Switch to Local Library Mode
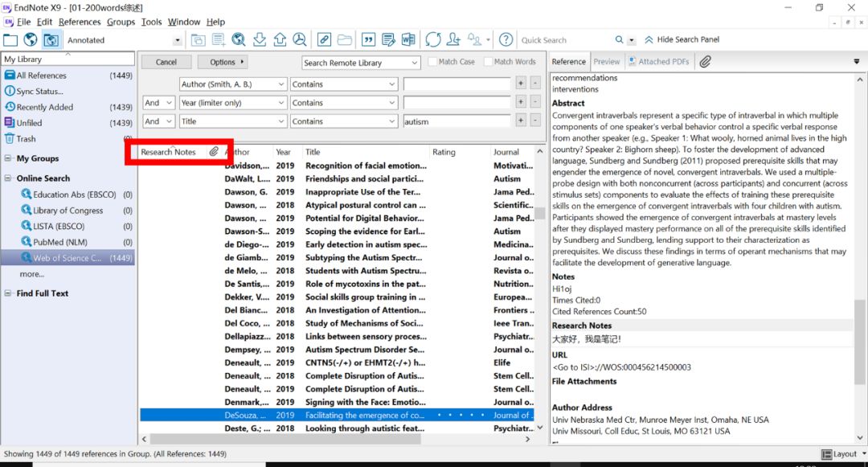The image size is (868, 467). point(10,40)
